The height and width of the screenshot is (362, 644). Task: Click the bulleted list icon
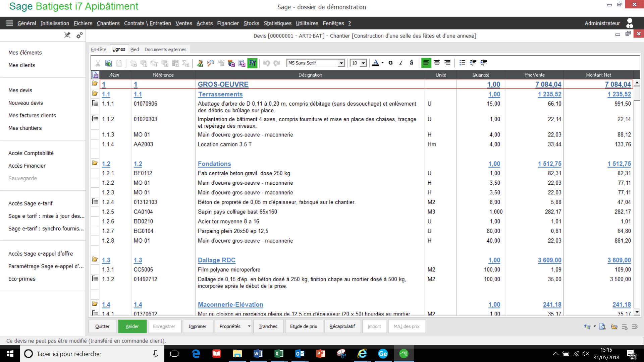tap(462, 63)
